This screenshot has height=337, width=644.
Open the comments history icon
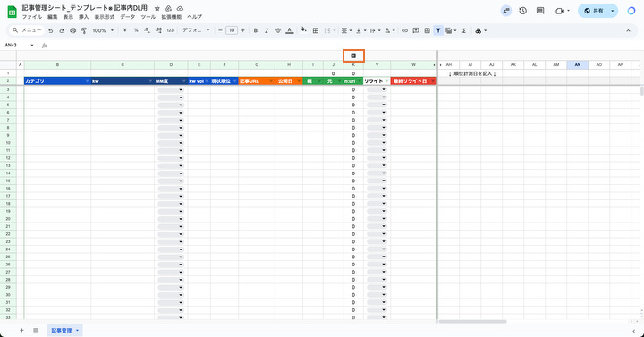click(x=540, y=11)
